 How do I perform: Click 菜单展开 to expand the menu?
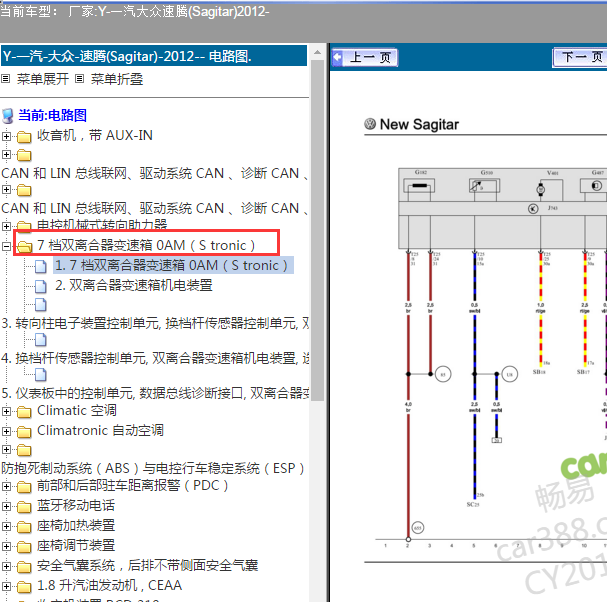pos(43,79)
